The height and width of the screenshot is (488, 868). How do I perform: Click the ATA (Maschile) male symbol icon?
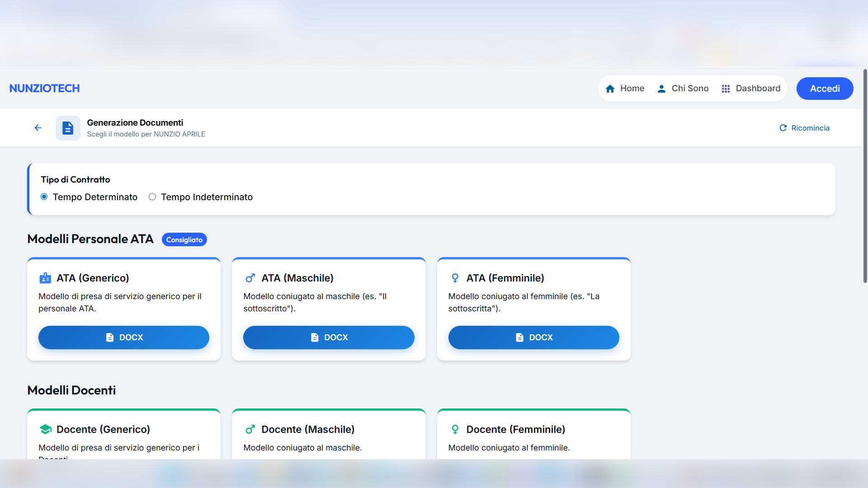(250, 278)
